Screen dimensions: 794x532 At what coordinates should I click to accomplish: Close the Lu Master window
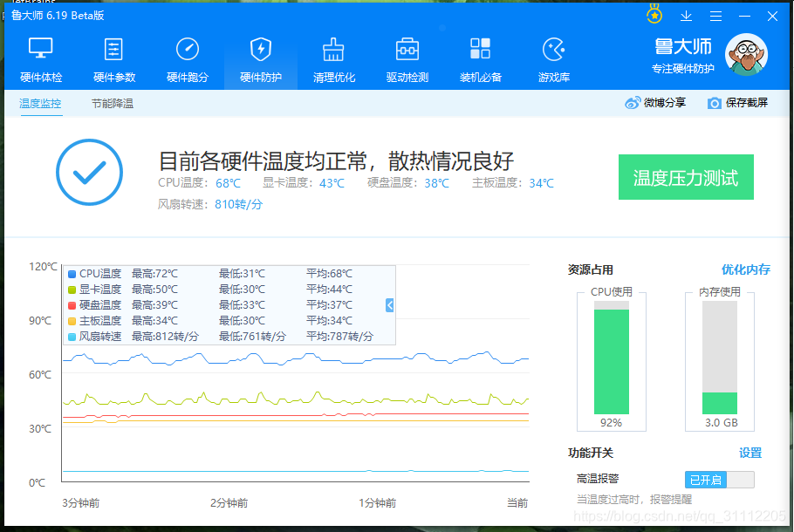[x=772, y=17]
